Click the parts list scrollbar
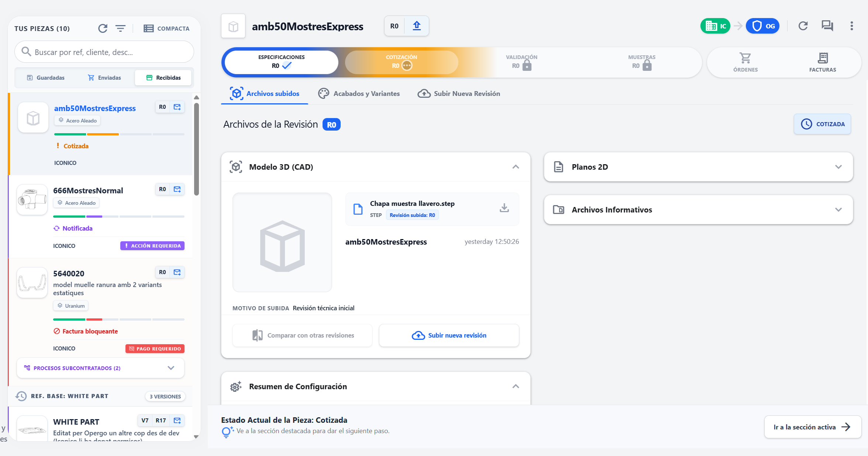 coord(197,149)
